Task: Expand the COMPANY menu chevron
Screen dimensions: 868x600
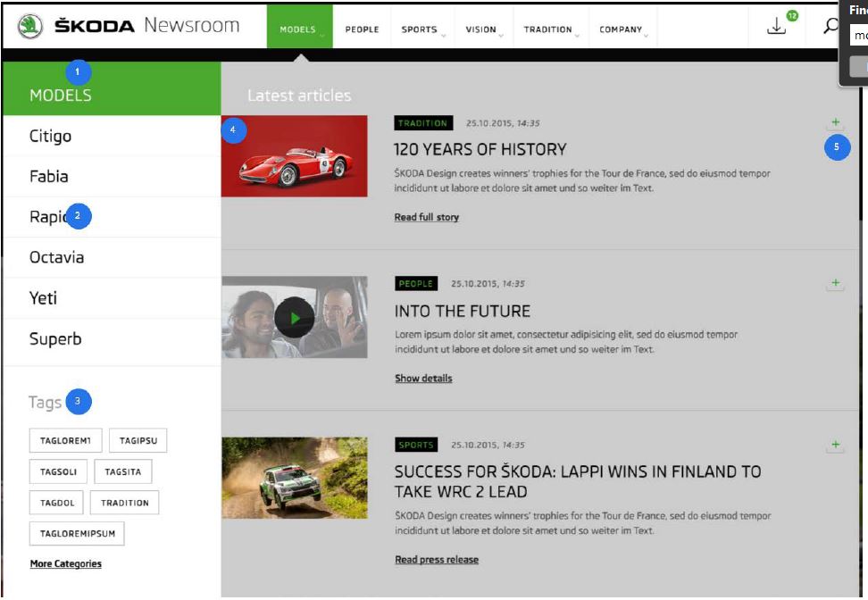Action: pyautogui.click(x=646, y=36)
